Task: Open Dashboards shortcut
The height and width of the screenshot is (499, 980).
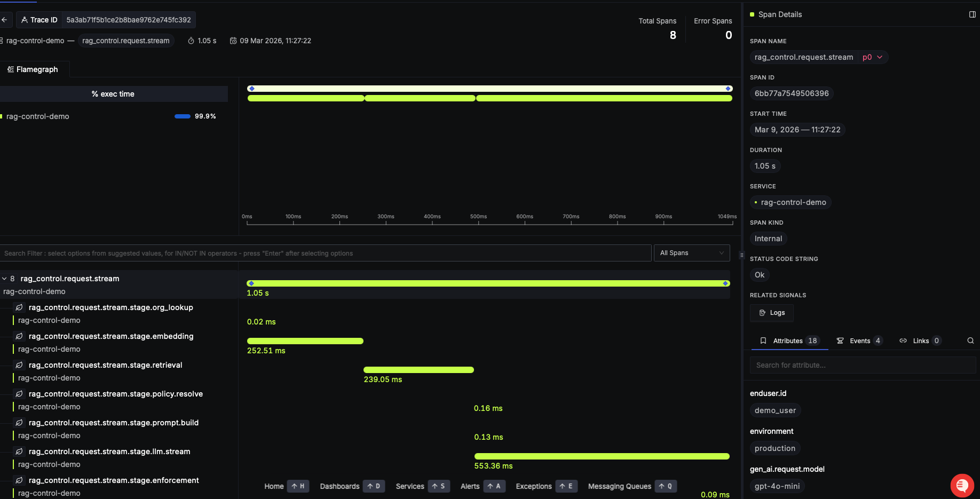Action: click(x=352, y=486)
